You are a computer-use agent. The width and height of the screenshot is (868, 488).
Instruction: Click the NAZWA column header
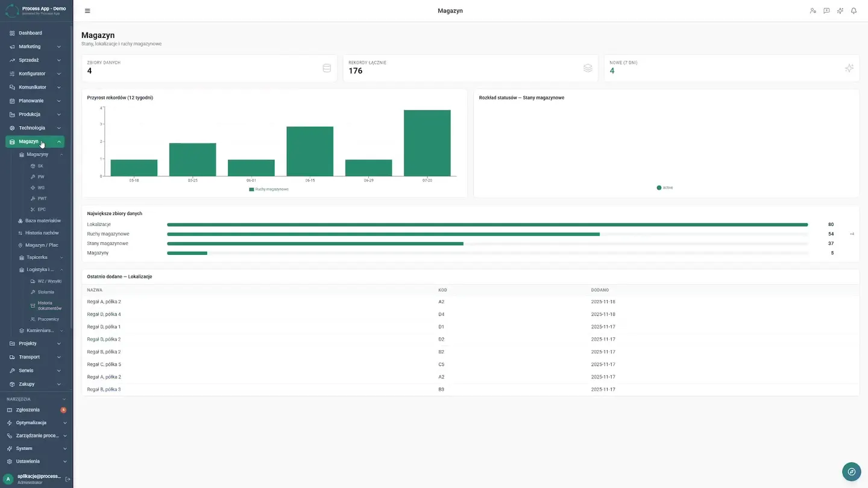[95, 290]
